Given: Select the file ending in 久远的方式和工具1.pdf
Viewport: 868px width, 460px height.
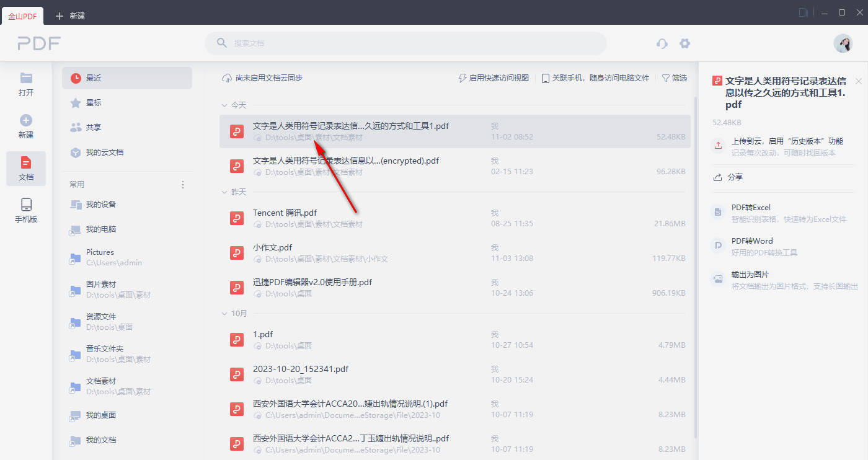Looking at the screenshot, I should coord(351,126).
